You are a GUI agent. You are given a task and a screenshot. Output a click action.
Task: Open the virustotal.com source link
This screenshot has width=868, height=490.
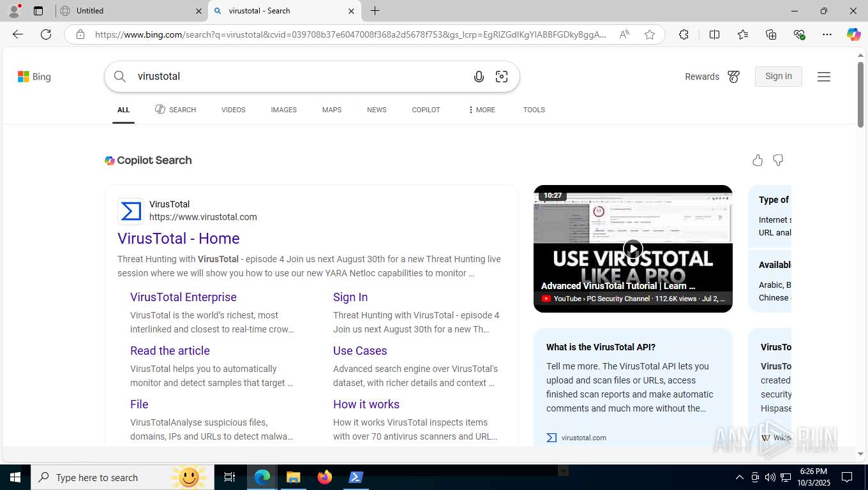(x=577, y=438)
